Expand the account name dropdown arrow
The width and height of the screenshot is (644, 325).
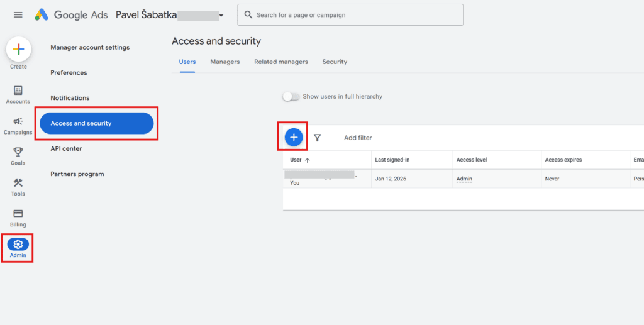(221, 16)
